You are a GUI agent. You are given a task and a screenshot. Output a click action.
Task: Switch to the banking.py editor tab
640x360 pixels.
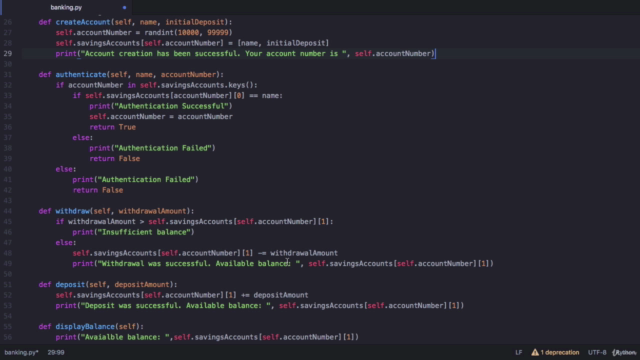pos(66,7)
